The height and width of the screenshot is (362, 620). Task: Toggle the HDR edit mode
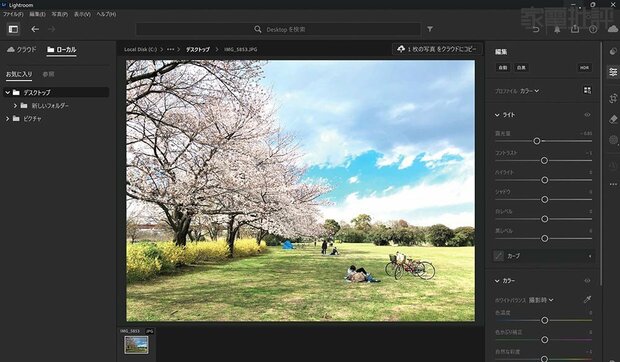click(584, 68)
